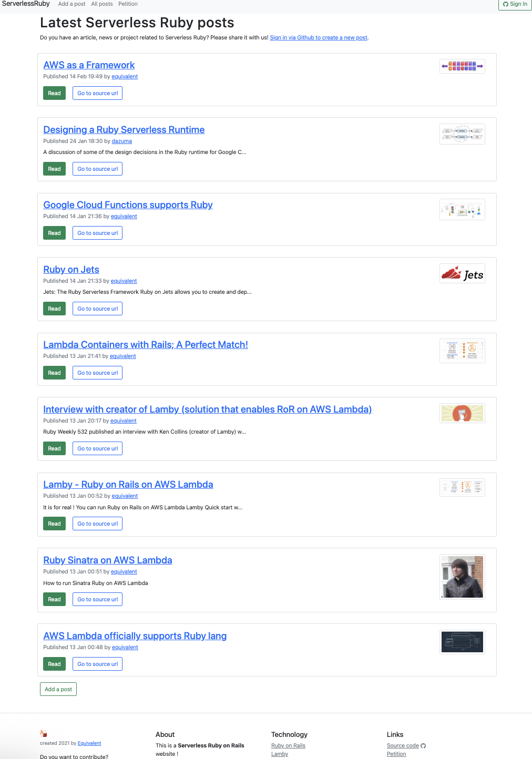Click the Sign in via Github link

coord(319,38)
